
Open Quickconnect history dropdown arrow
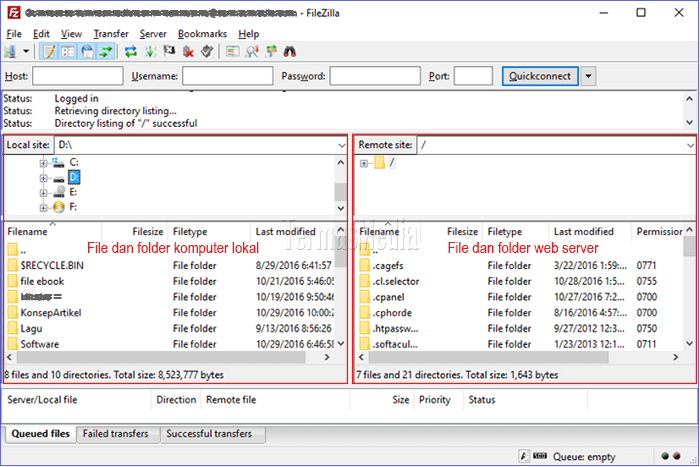tap(588, 76)
